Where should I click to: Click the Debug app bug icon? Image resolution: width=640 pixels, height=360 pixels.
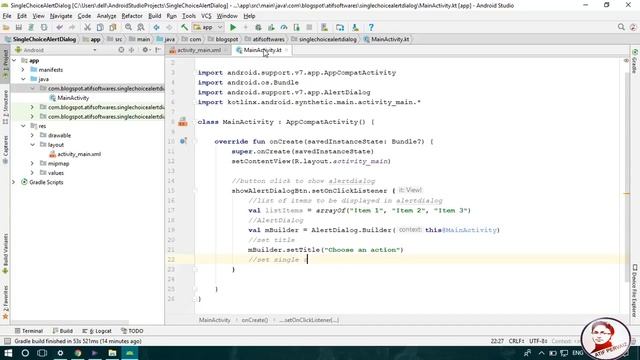(x=258, y=27)
